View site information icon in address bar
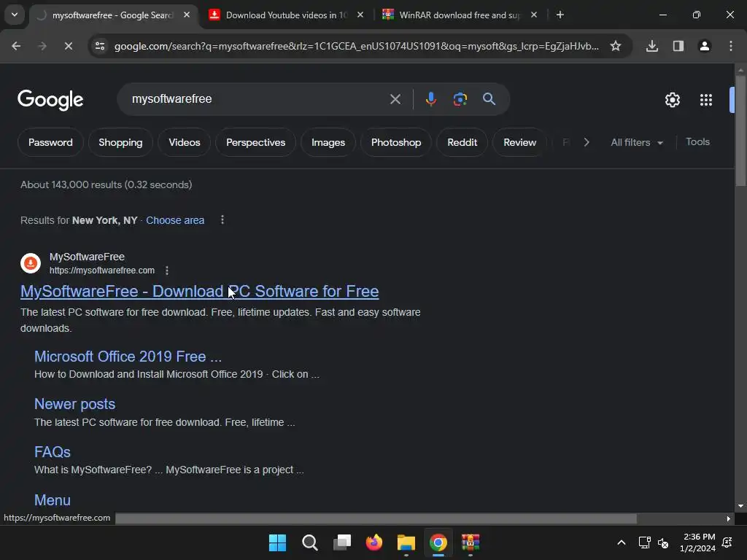 coord(100,46)
